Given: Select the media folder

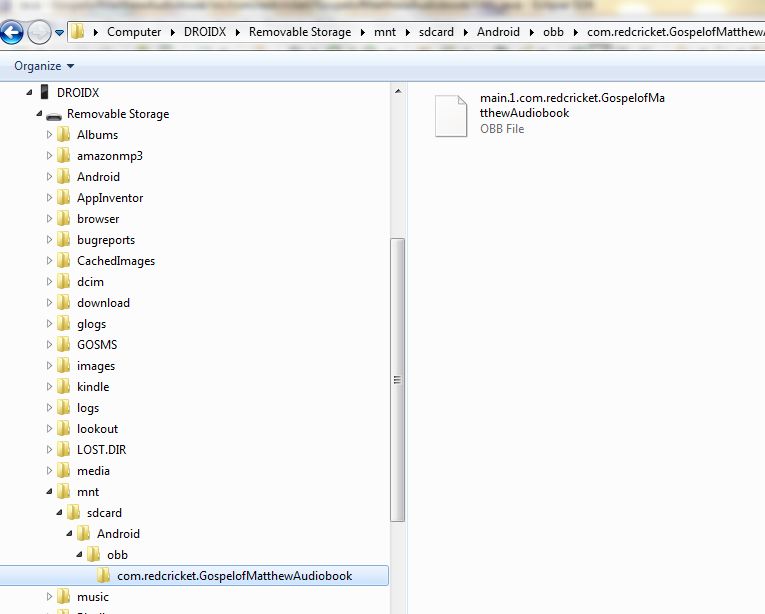Looking at the screenshot, I should 93,471.
